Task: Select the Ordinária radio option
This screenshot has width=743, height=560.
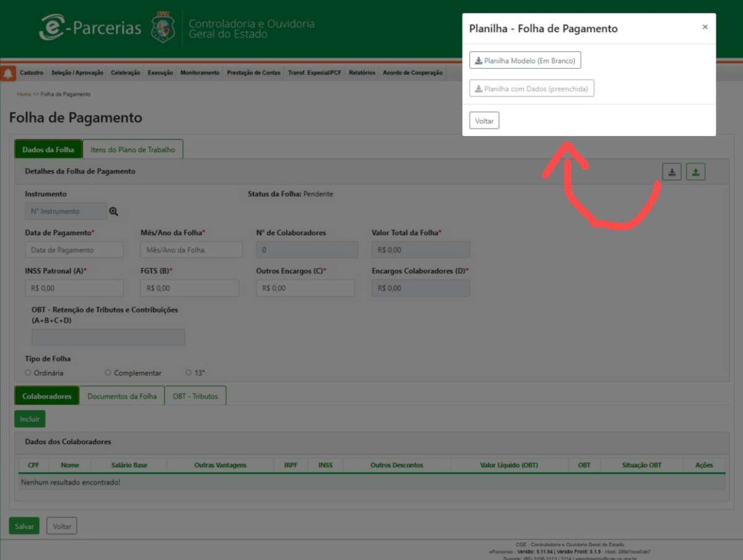Action: [x=28, y=373]
